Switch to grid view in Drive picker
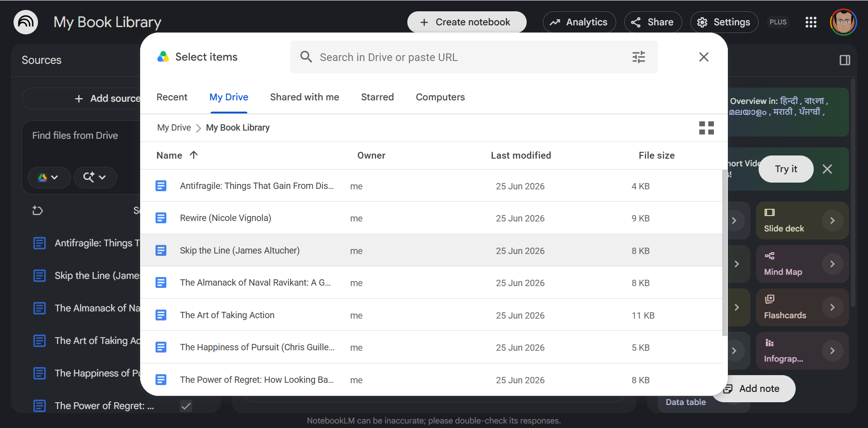The height and width of the screenshot is (428, 868). [x=706, y=128]
